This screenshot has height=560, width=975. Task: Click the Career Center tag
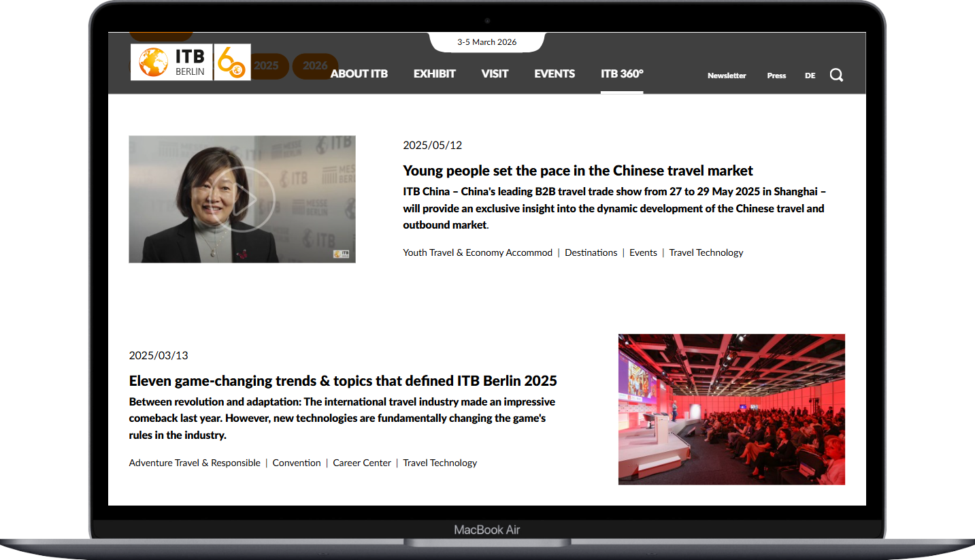[x=362, y=463]
